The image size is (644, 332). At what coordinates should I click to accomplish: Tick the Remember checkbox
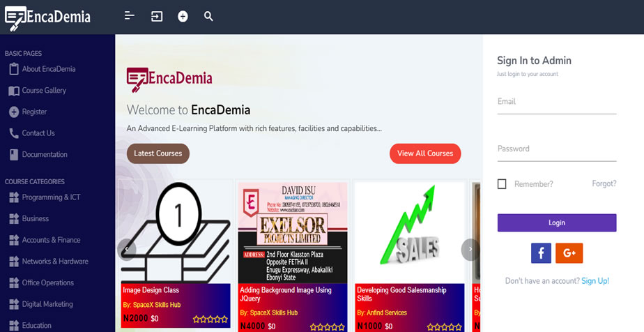pos(502,184)
